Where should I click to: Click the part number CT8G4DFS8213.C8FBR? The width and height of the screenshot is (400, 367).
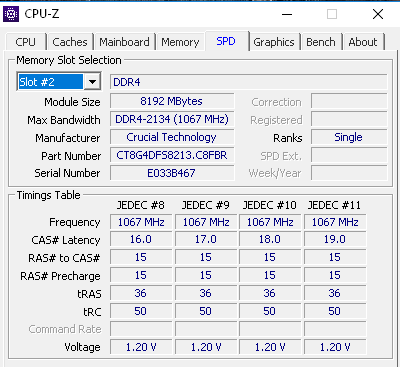coord(172,155)
